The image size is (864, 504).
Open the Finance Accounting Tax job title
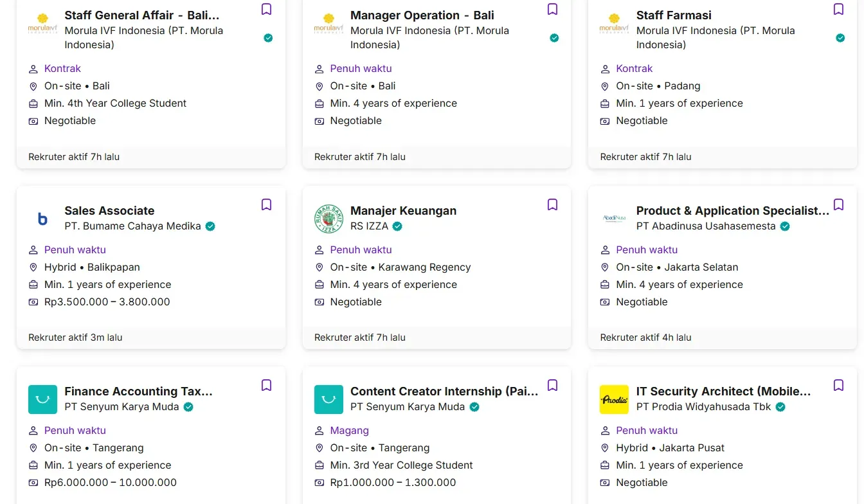pyautogui.click(x=138, y=392)
